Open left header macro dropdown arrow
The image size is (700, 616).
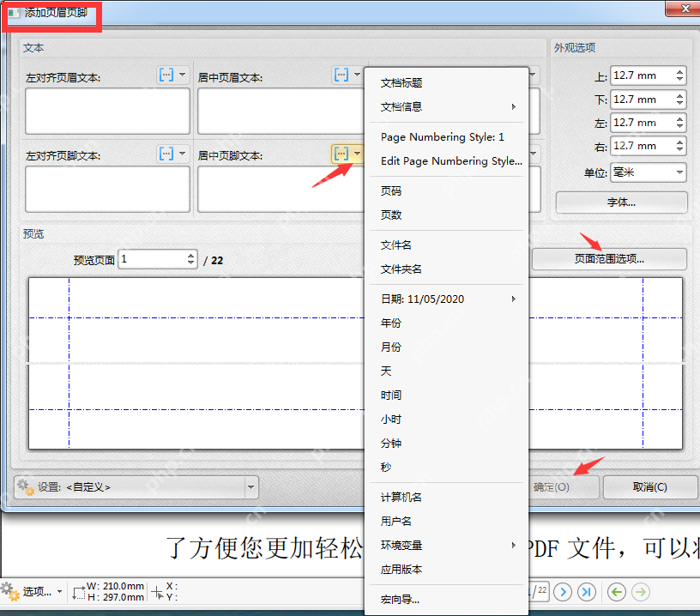pos(182,75)
